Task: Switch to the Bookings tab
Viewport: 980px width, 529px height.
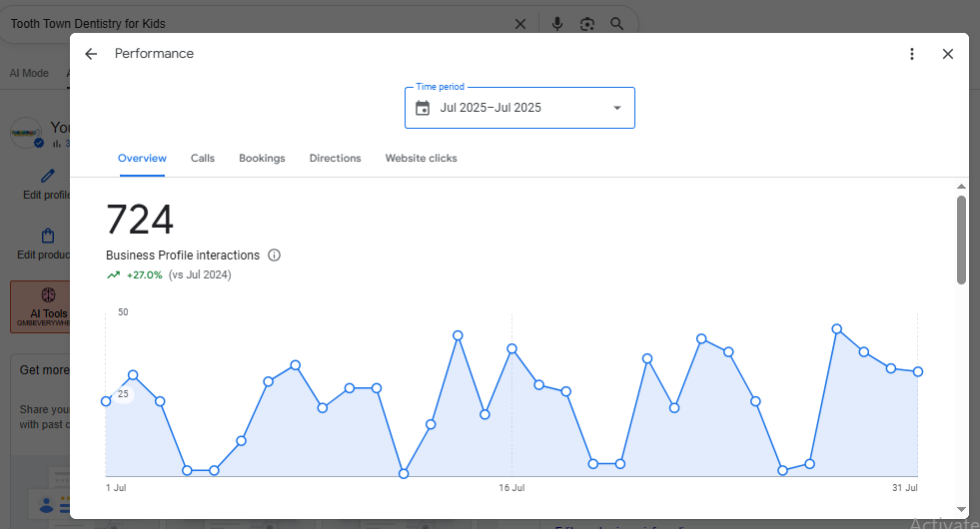Action: (262, 159)
